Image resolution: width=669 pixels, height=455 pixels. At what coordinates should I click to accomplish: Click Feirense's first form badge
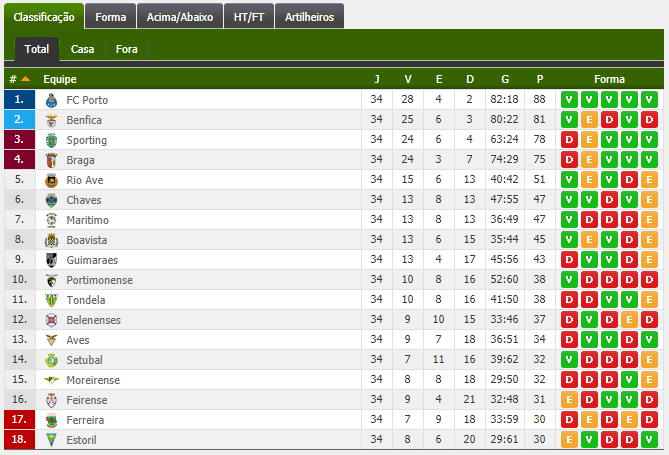tap(569, 400)
